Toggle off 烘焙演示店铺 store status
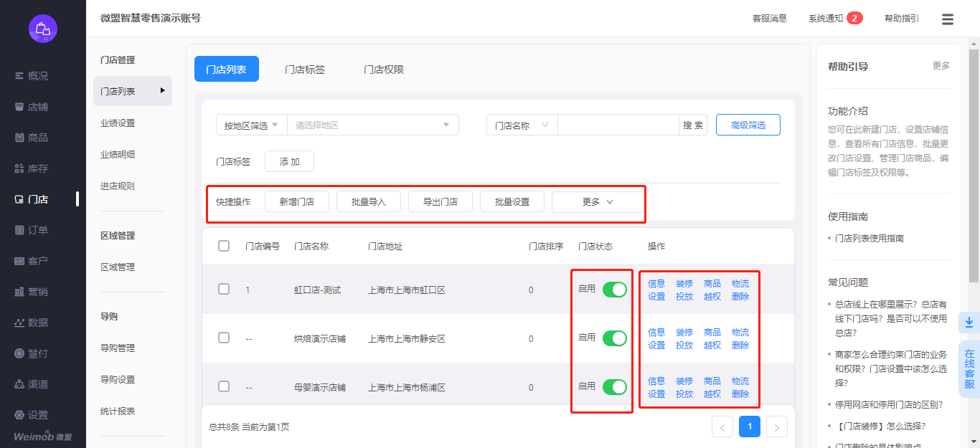This screenshot has width=980, height=448. coord(614,338)
